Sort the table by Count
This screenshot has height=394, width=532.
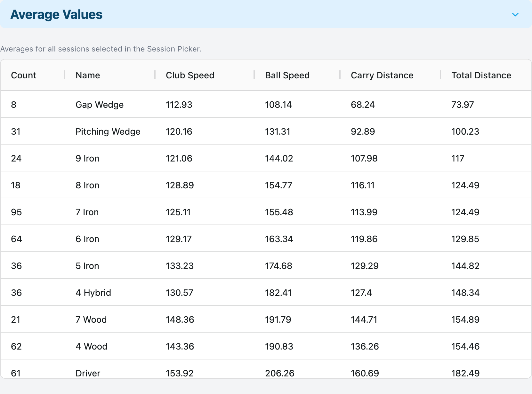click(23, 75)
